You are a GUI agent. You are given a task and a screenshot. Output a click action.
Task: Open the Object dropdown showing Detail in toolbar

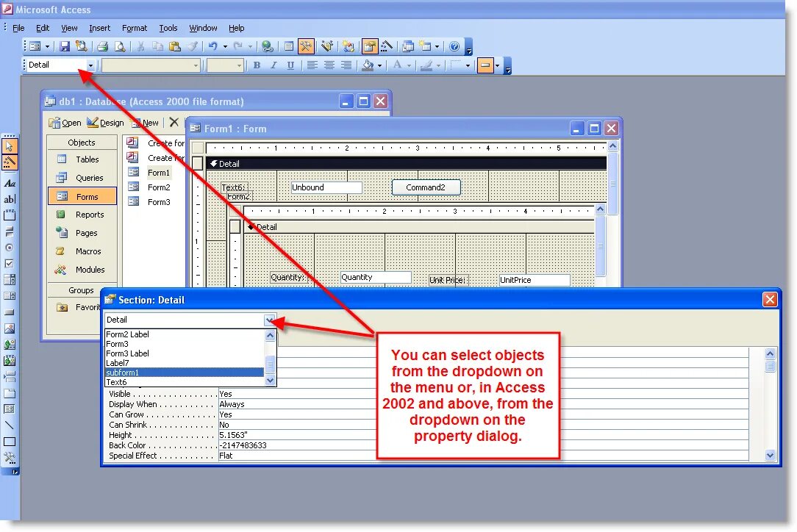[90, 65]
